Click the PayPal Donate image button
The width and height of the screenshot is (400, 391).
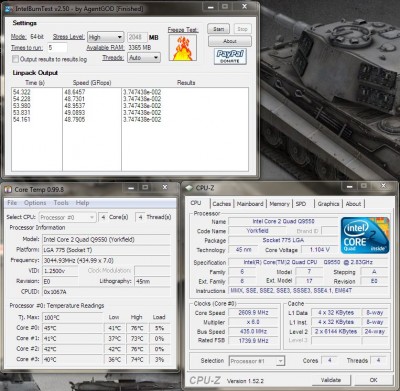click(230, 56)
